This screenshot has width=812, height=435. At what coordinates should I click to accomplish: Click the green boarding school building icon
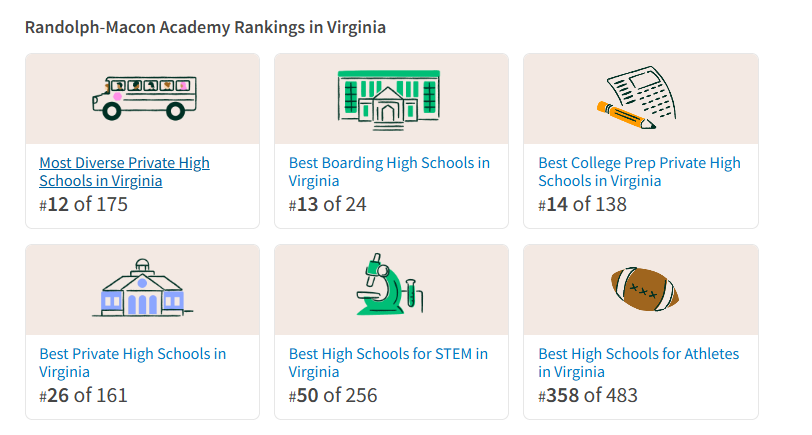point(390,98)
